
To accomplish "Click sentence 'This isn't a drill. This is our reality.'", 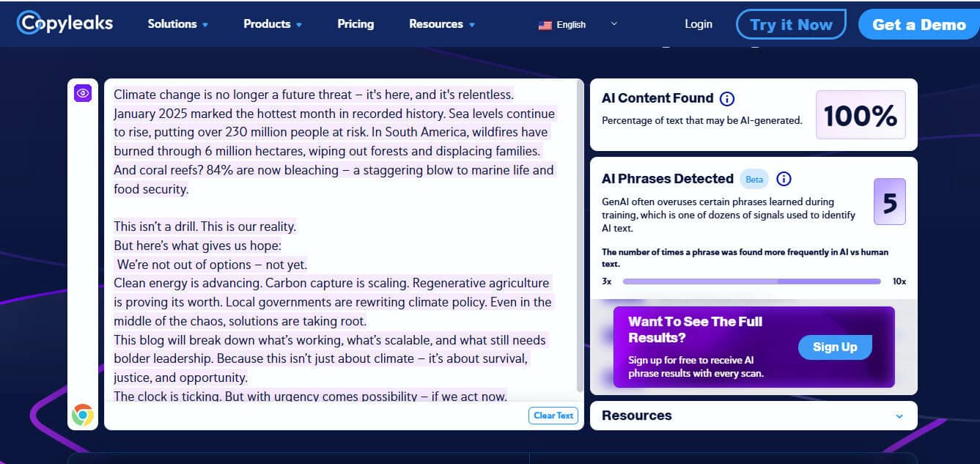I will [x=205, y=227].
